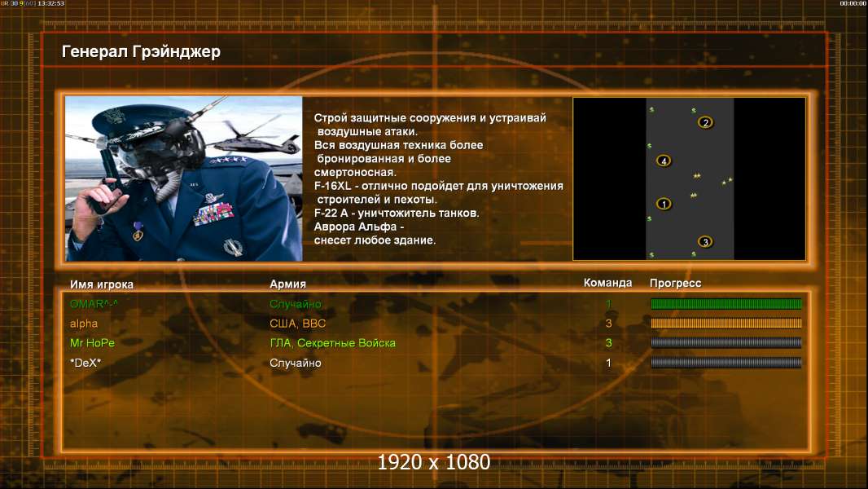The height and width of the screenshot is (489, 868).
Task: Click the "Имя игрока" column header
Action: [101, 284]
